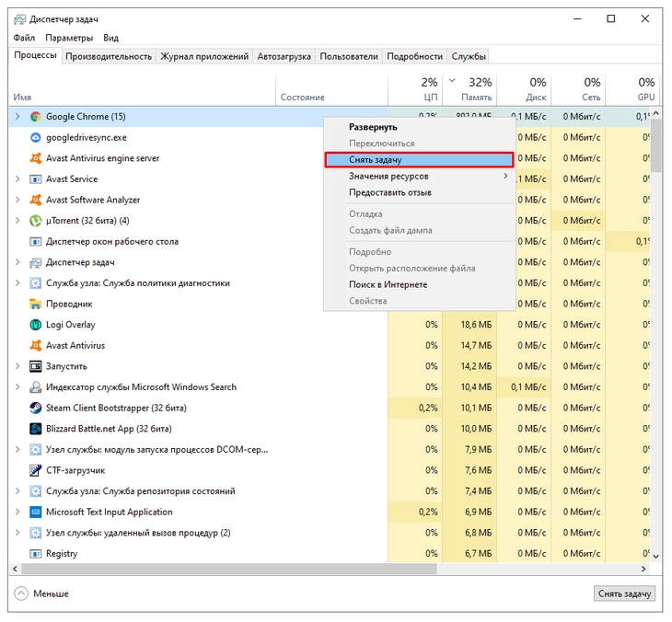The height and width of the screenshot is (622, 672).
Task: Click the Microsoft Text Input Application icon
Action: (x=36, y=512)
